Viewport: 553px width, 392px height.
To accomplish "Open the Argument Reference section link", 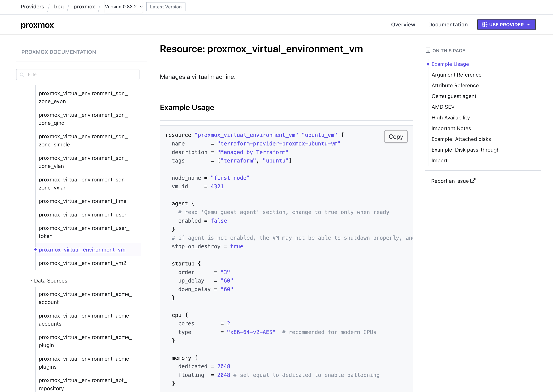I will click(x=456, y=75).
